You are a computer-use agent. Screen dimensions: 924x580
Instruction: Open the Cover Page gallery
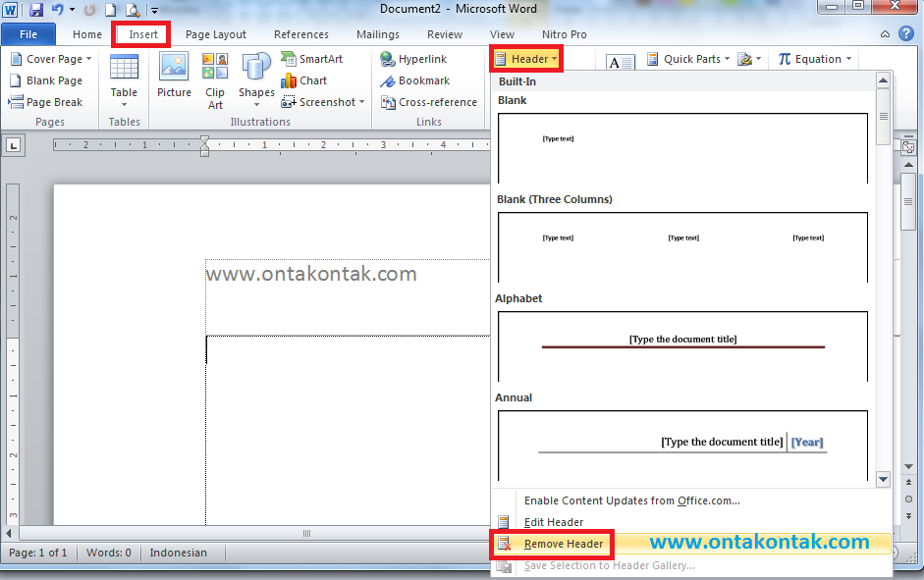pos(50,59)
